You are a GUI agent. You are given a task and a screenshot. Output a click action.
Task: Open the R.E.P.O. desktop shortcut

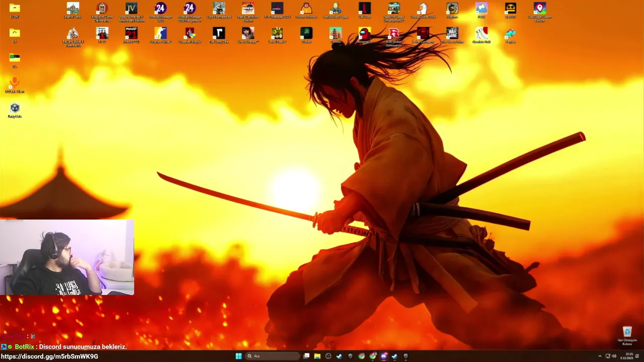pyautogui.click(x=511, y=11)
